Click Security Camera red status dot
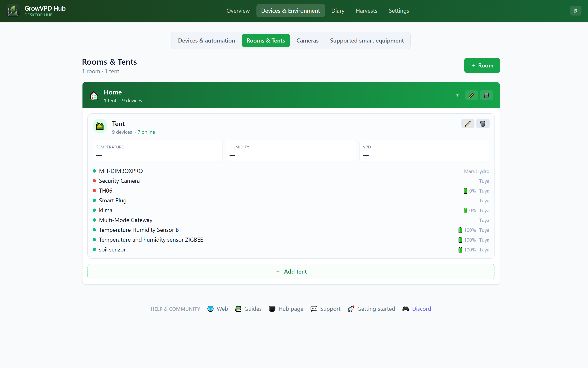The image size is (588, 368). click(x=94, y=181)
